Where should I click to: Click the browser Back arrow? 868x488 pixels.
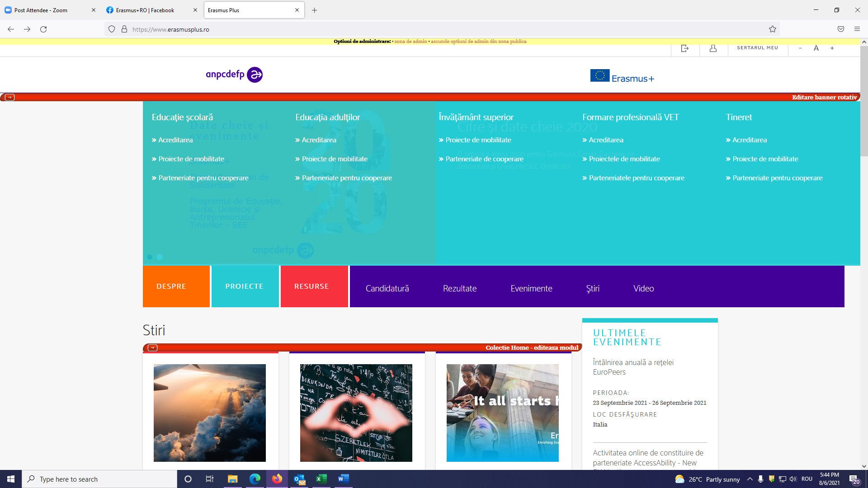(11, 29)
